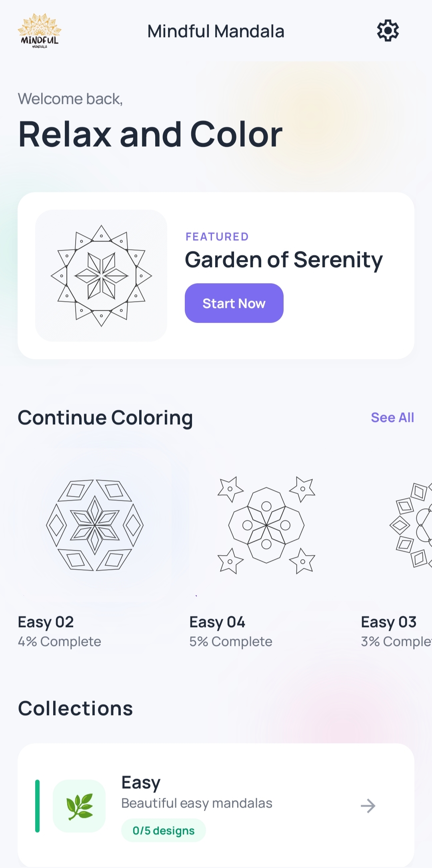Screen dimensions: 432x868
Task: Select the green leaf icon on Easy collection
Action: pos(80,806)
